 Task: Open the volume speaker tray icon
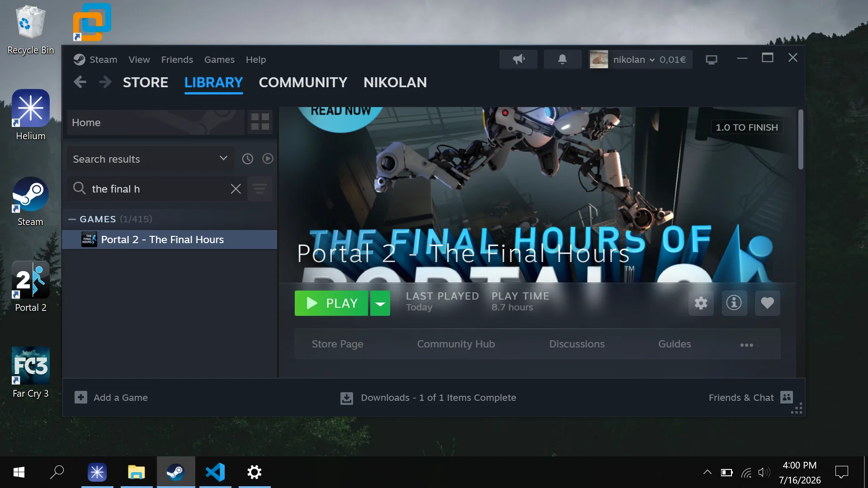click(764, 473)
